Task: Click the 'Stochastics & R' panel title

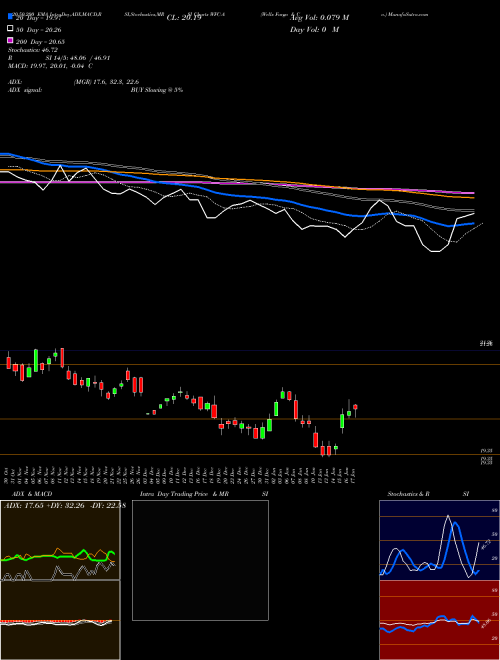Action: [x=408, y=494]
